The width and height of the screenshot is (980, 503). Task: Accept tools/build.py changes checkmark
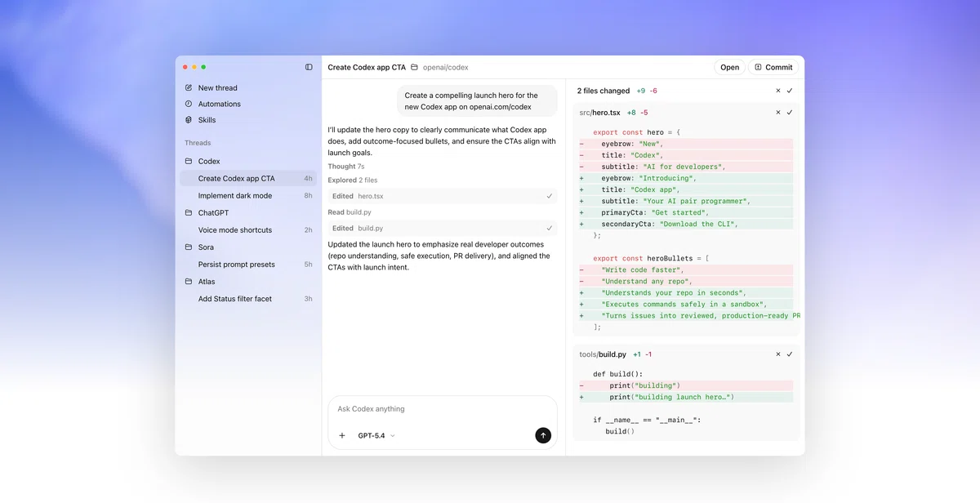tap(790, 354)
